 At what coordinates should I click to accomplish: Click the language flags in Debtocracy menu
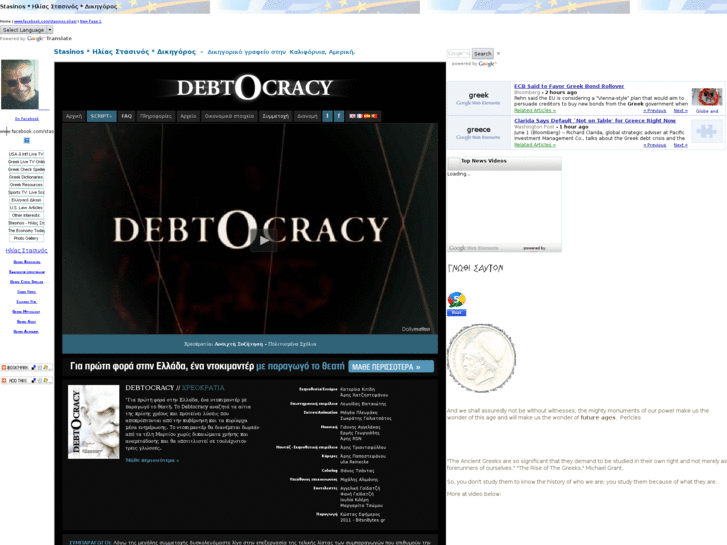click(364, 116)
